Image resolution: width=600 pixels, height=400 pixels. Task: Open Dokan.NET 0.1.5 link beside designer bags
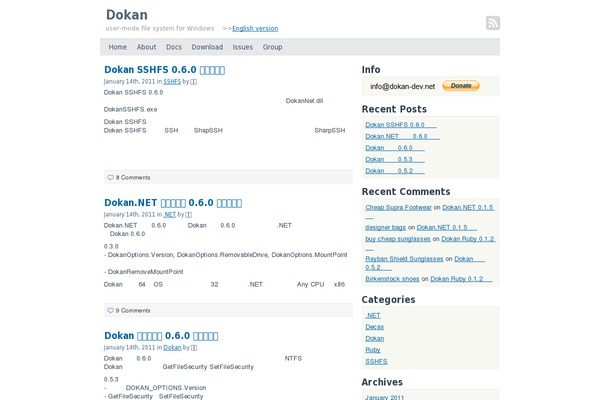pos(447,227)
